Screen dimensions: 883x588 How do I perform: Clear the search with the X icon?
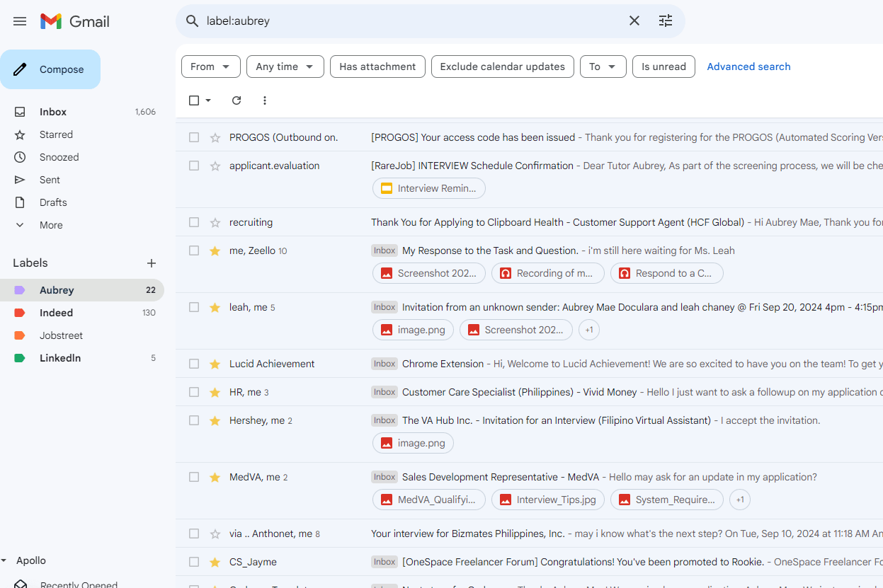634,21
